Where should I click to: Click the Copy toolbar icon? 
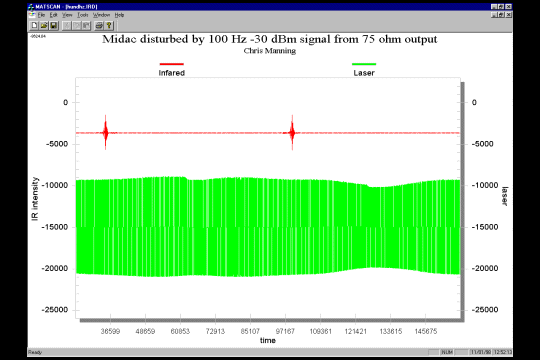pyautogui.click(x=76, y=25)
